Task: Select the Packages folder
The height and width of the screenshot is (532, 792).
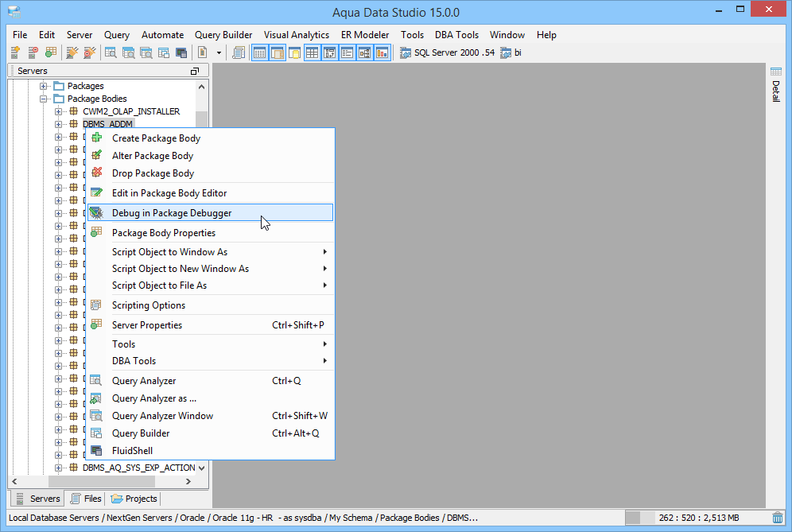Action: click(85, 86)
